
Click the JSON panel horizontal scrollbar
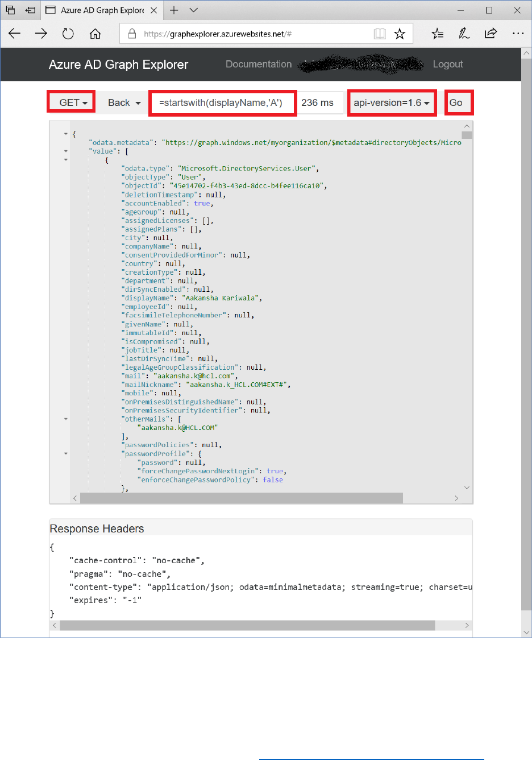point(242,498)
